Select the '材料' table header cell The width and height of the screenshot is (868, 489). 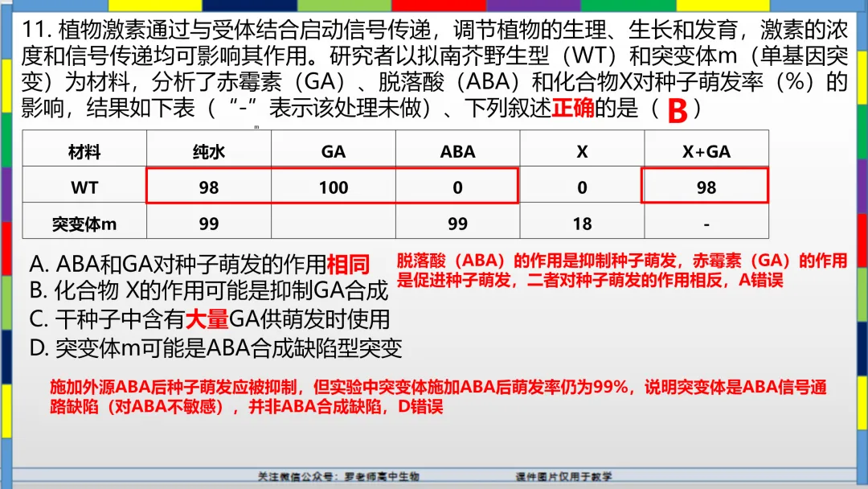pos(84,149)
